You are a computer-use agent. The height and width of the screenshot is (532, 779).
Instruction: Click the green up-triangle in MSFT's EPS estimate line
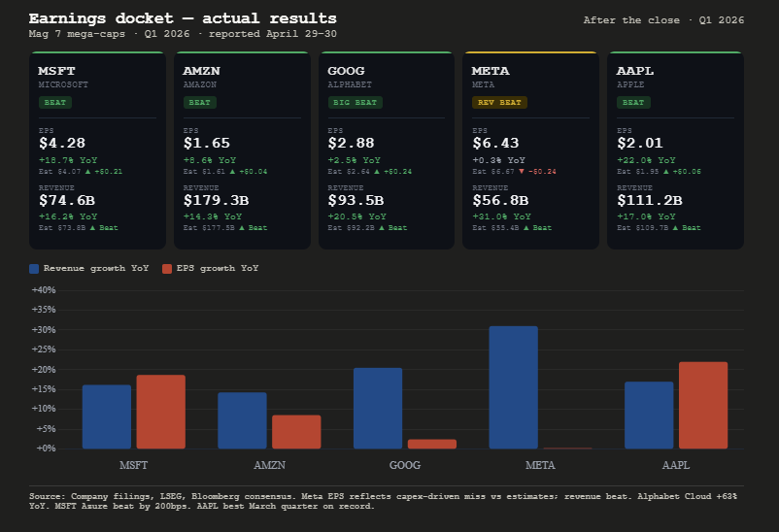(x=88, y=172)
